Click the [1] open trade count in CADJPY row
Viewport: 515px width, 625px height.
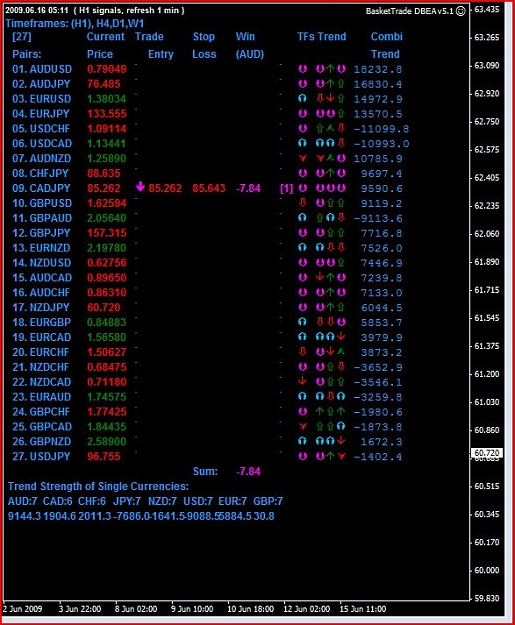coord(286,188)
